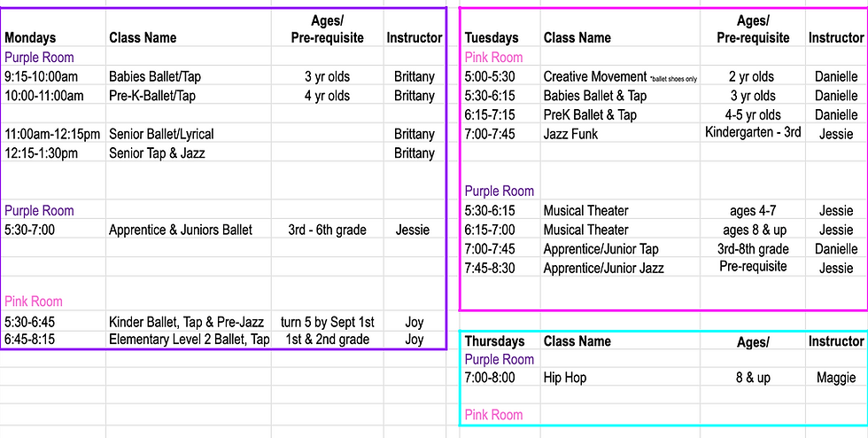The width and height of the screenshot is (868, 438).
Task: Select the "PreK Ballet & Tap" cell
Action: 590,115
